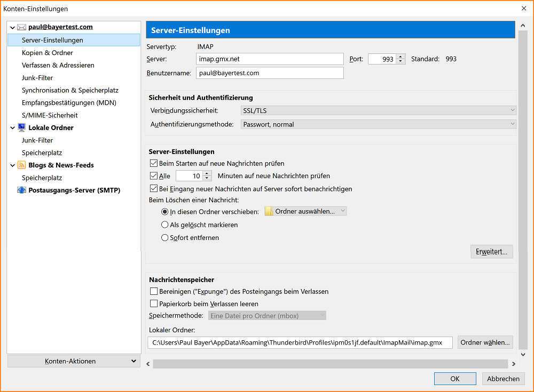
Task: Select Kopien & Ordner in sidebar
Action: coord(48,53)
